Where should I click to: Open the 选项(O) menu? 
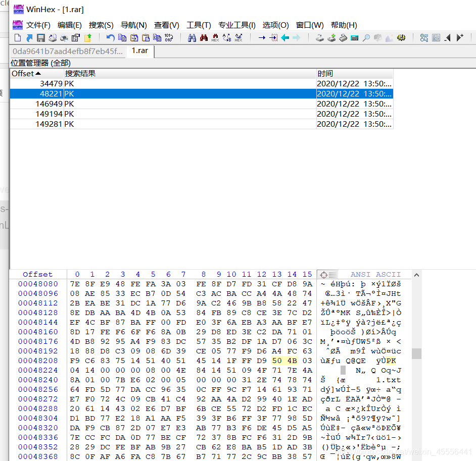(275, 25)
